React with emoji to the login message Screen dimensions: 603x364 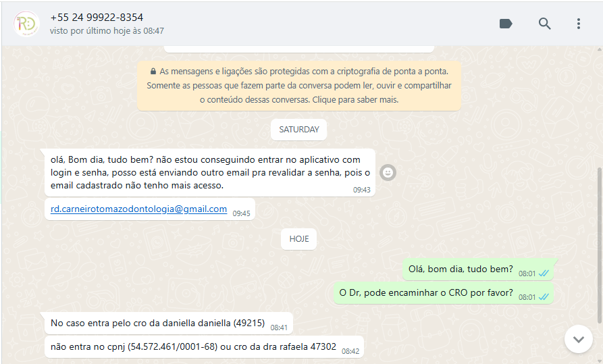388,172
